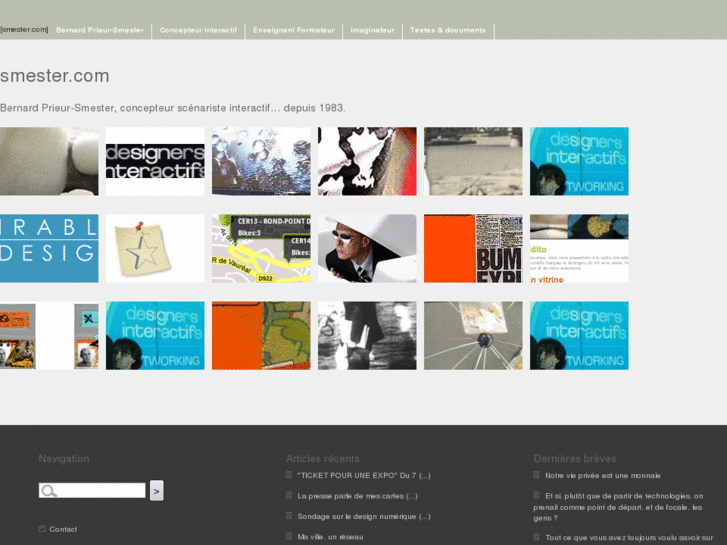Viewport: 727px width, 545px height.
Task: Open the [smester.com] home link in navbar
Action: pyautogui.click(x=24, y=30)
